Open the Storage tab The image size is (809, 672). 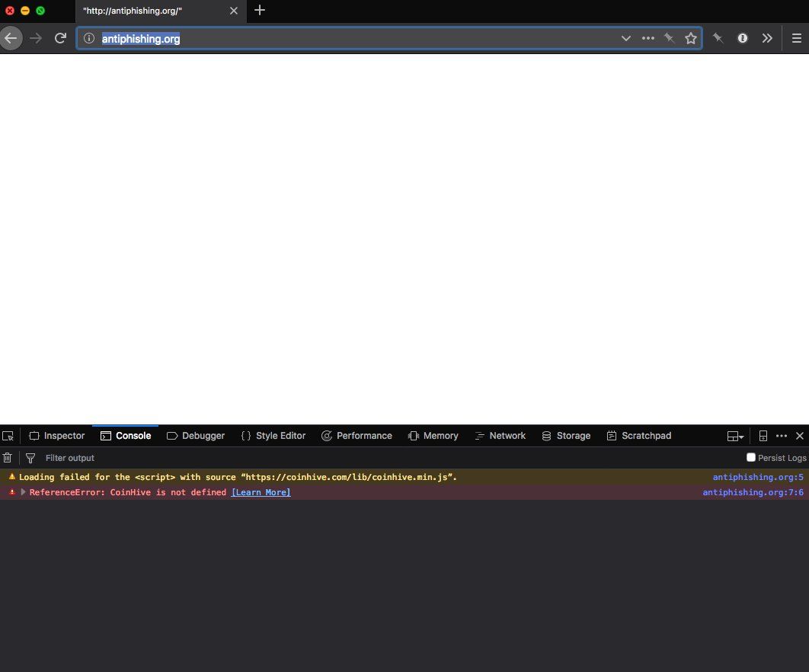coord(566,436)
